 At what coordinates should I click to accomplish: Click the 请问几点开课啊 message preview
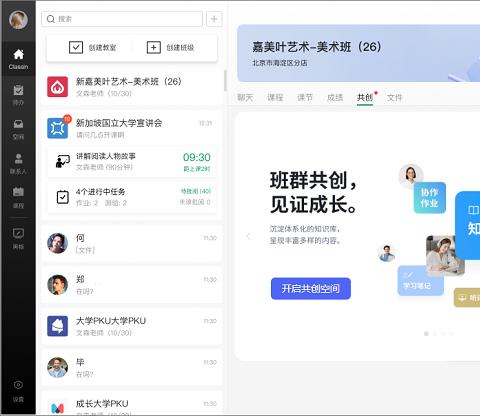[100, 135]
